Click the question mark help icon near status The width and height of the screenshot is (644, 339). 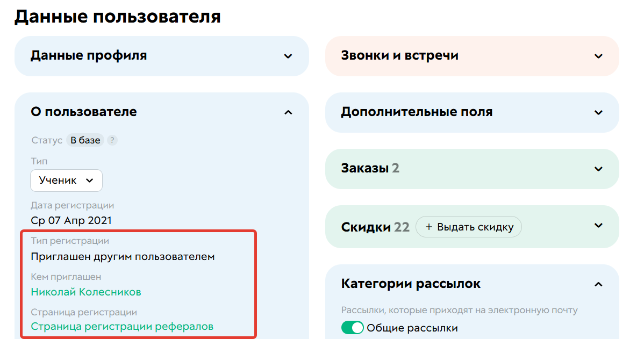[x=112, y=140]
